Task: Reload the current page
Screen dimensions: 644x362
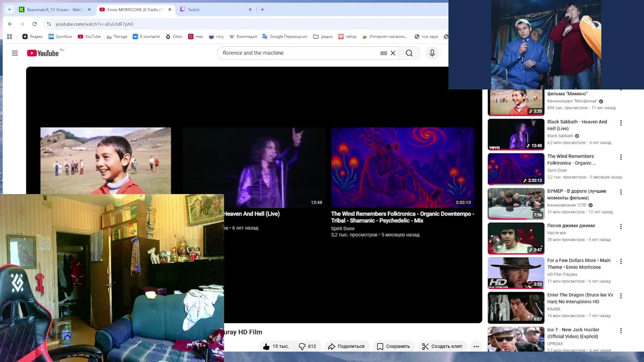Action: tap(34, 24)
